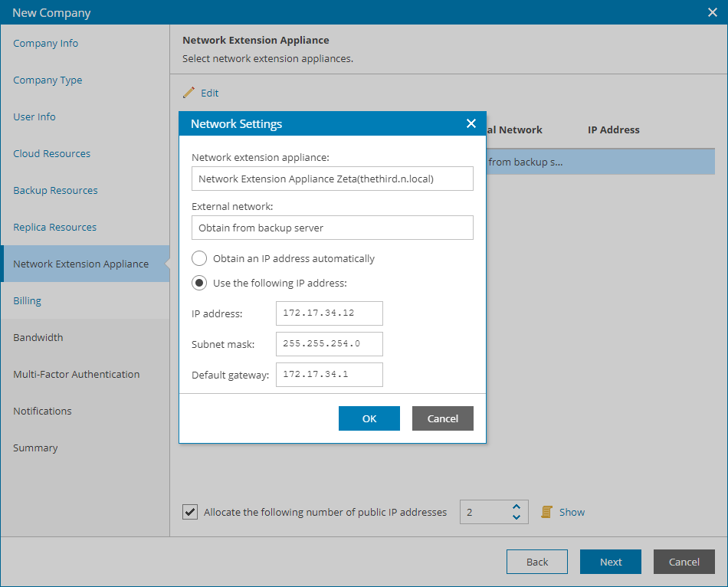The width and height of the screenshot is (728, 587).
Task: Select Use the following IP address
Action: [199, 284]
